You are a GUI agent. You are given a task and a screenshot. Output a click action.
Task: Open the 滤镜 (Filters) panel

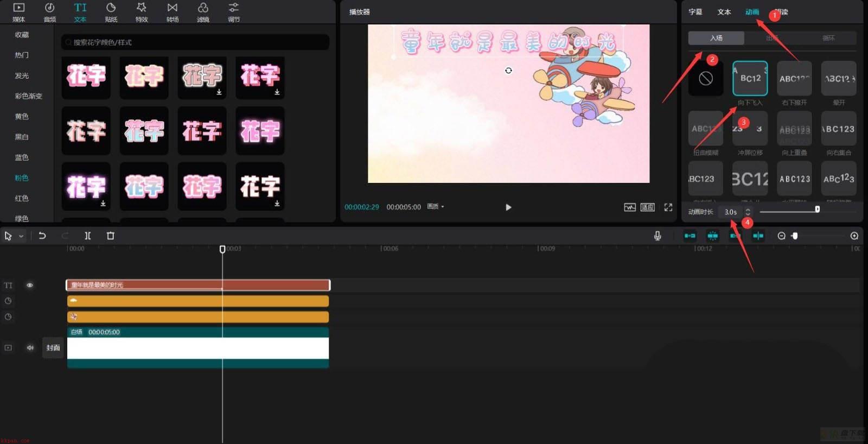coord(203,12)
